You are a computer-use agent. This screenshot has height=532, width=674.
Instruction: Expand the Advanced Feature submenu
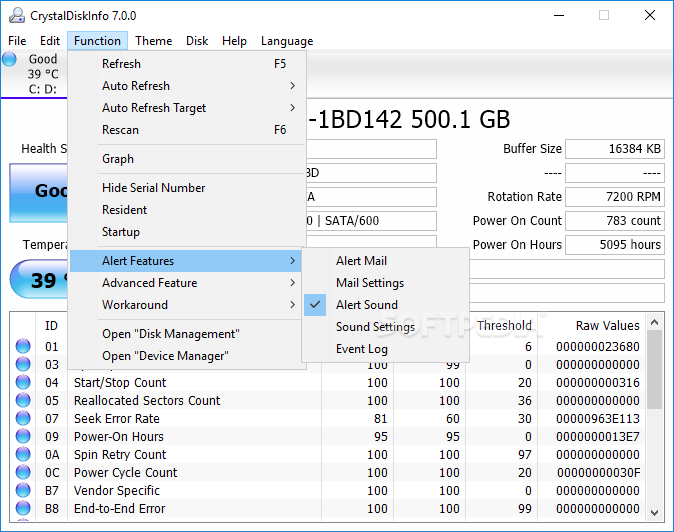coord(187,283)
